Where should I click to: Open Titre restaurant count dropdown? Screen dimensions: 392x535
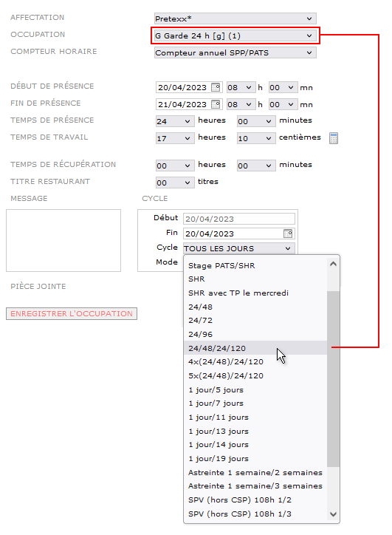point(175,183)
